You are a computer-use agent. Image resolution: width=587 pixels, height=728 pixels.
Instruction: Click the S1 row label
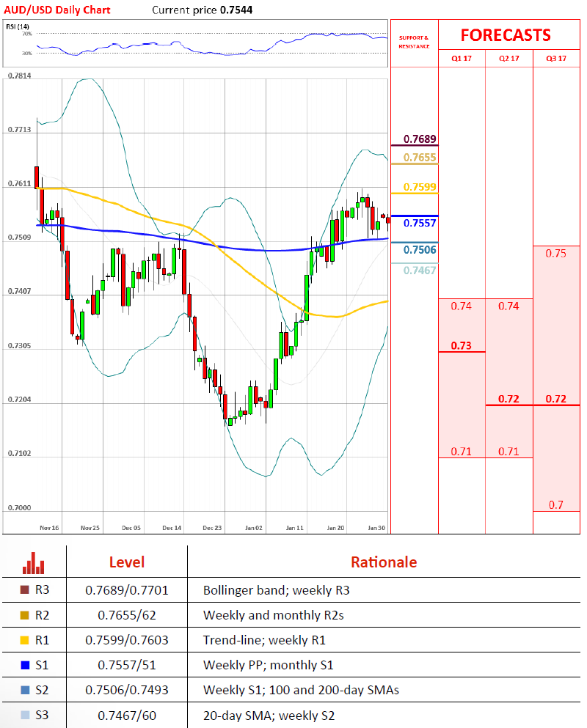coord(42,666)
